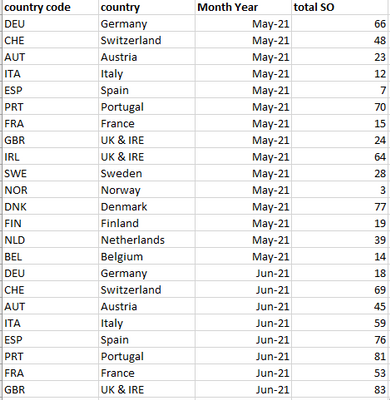Select the Portugal cell in May-21 rows
The height and width of the screenshot is (400, 390).
point(147,107)
